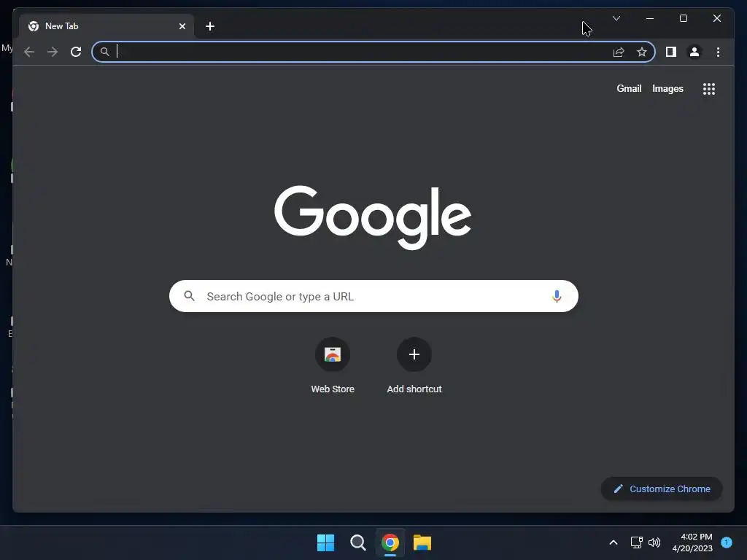This screenshot has width=747, height=560.
Task: Maximize the Chrome window
Action: pos(683,18)
